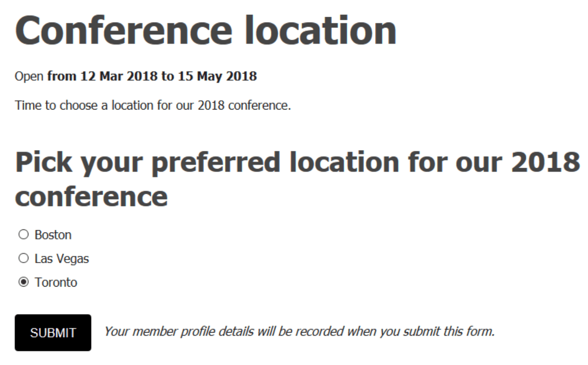The width and height of the screenshot is (588, 365).
Task: Click the selected Toronto radio button
Action: click(x=23, y=283)
